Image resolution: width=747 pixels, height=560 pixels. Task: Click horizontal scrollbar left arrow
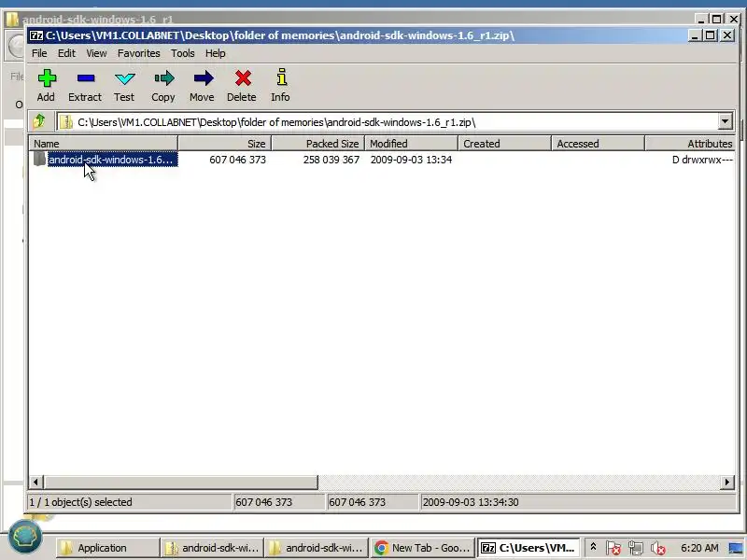pyautogui.click(x=35, y=482)
